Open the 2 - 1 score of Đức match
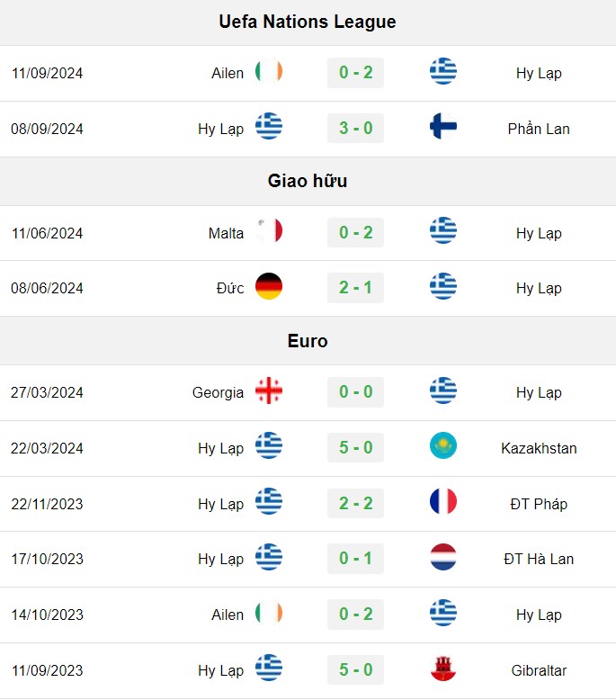The image size is (616, 700). click(355, 288)
